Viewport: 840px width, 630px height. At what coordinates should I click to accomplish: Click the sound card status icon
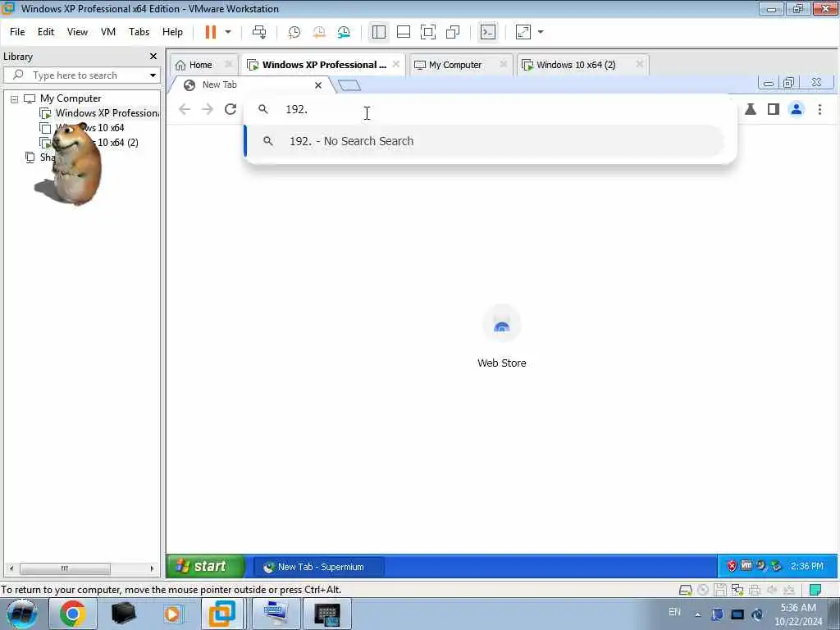point(772,590)
